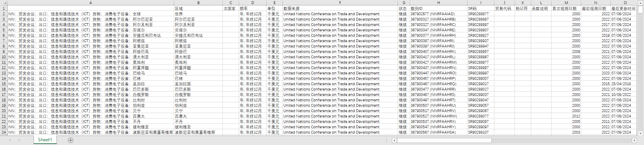Click the horizontal scrollbar right arrow

pos(634,141)
